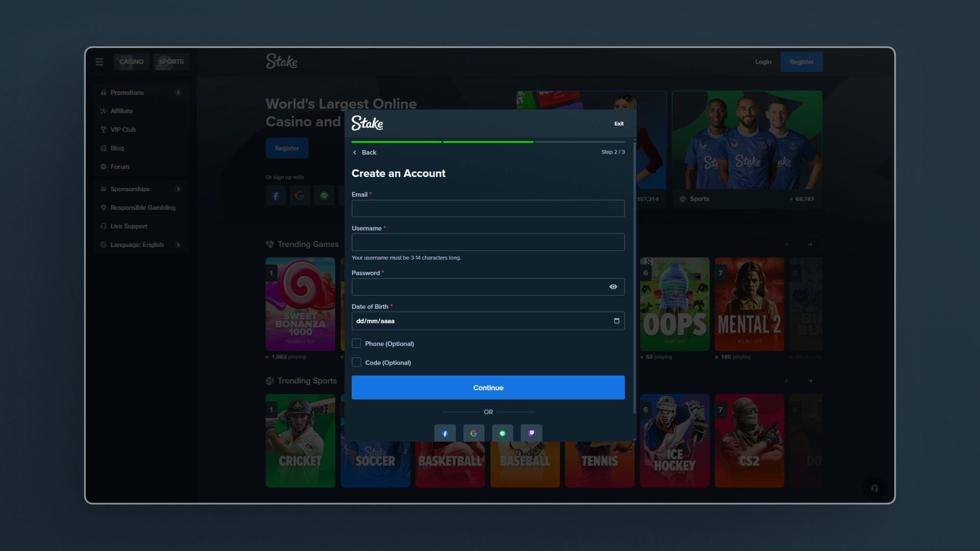Click the Username input field
The width and height of the screenshot is (980, 551).
point(488,242)
